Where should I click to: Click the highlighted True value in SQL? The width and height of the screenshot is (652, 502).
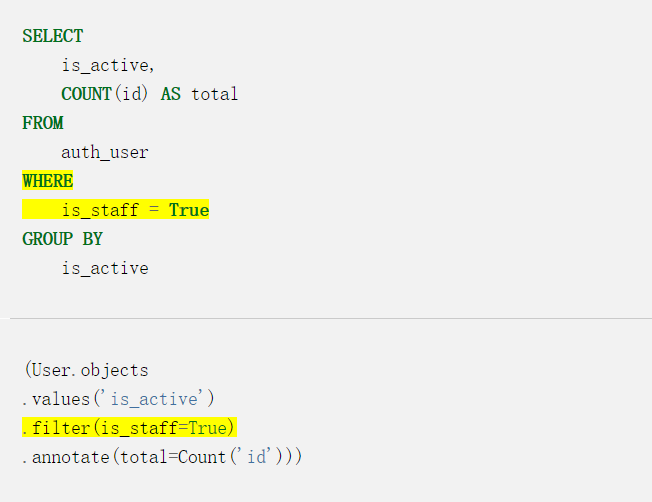[x=189, y=210]
